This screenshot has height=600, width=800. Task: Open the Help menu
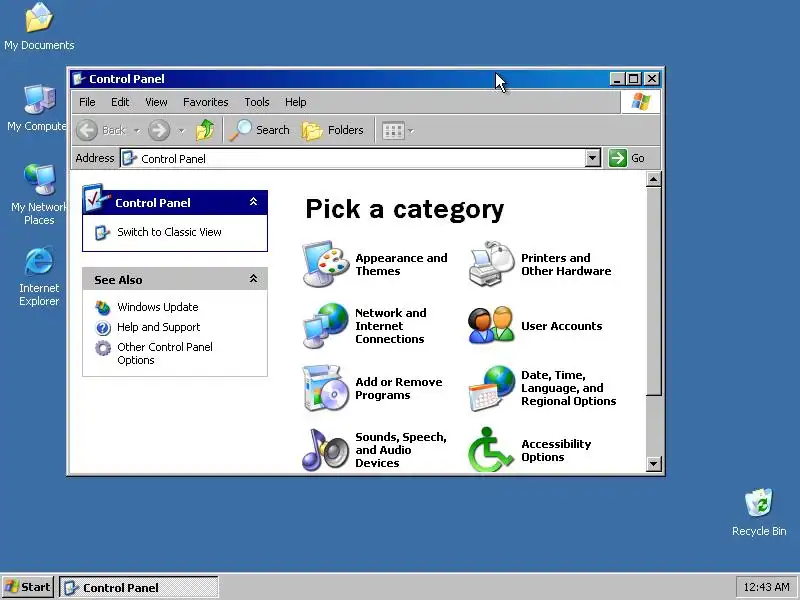coord(295,102)
